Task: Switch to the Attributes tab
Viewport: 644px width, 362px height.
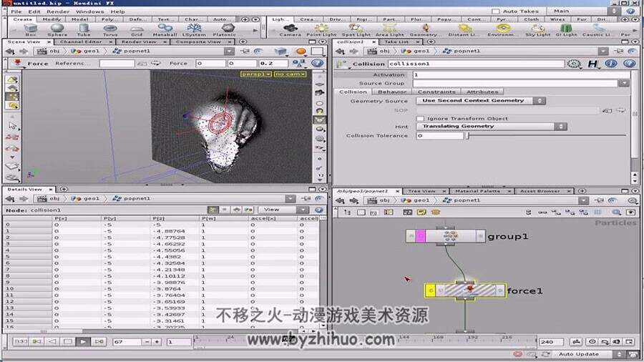Action: [482, 92]
